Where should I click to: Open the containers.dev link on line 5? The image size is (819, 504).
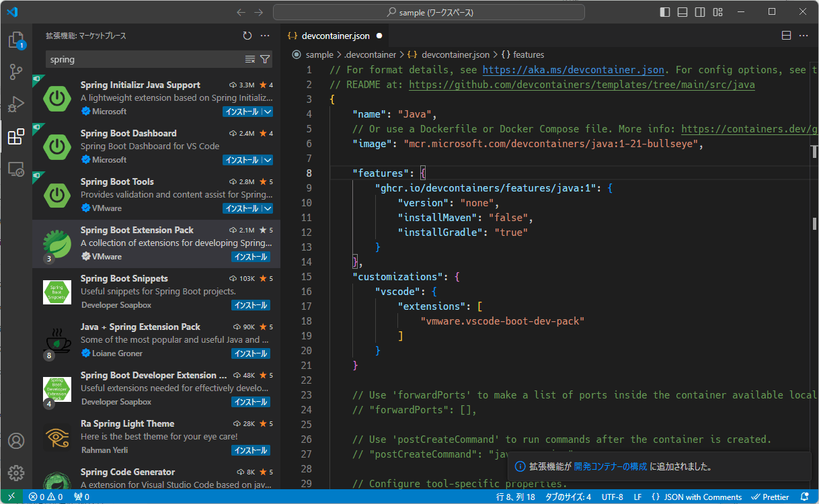[x=749, y=129]
